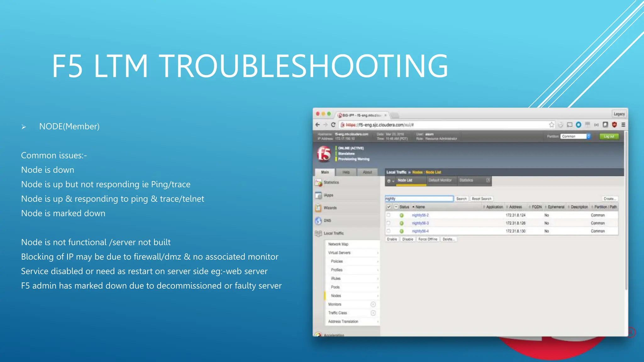Click the browser back arrow
Image resolution: width=644 pixels, height=362 pixels.
point(318,125)
